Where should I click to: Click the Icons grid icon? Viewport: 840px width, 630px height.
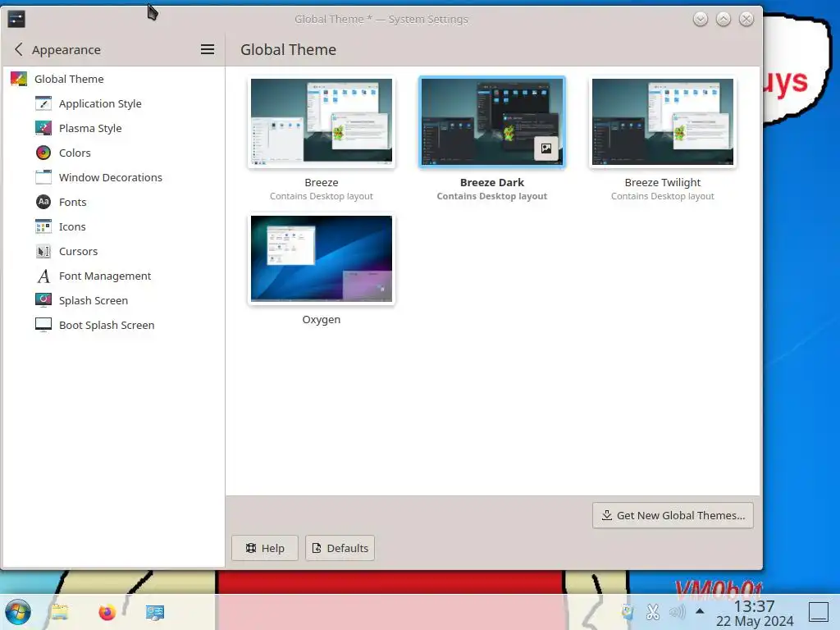click(x=43, y=226)
